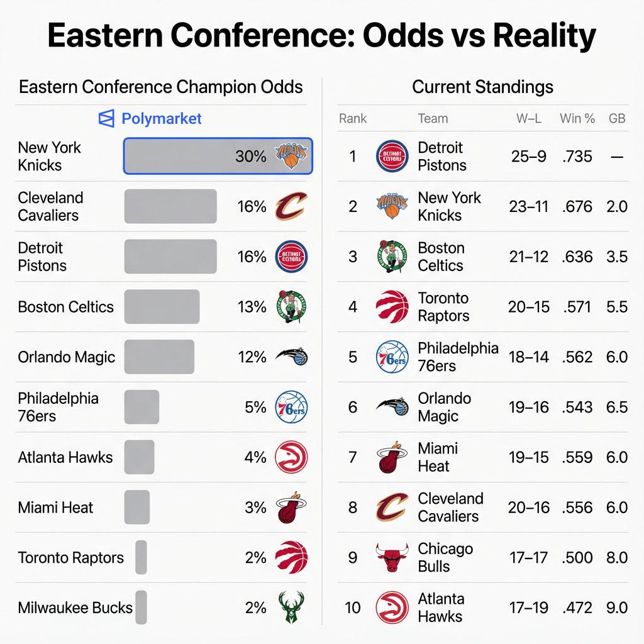Click the GB column header
The width and height of the screenshot is (644, 644).
pos(617,118)
